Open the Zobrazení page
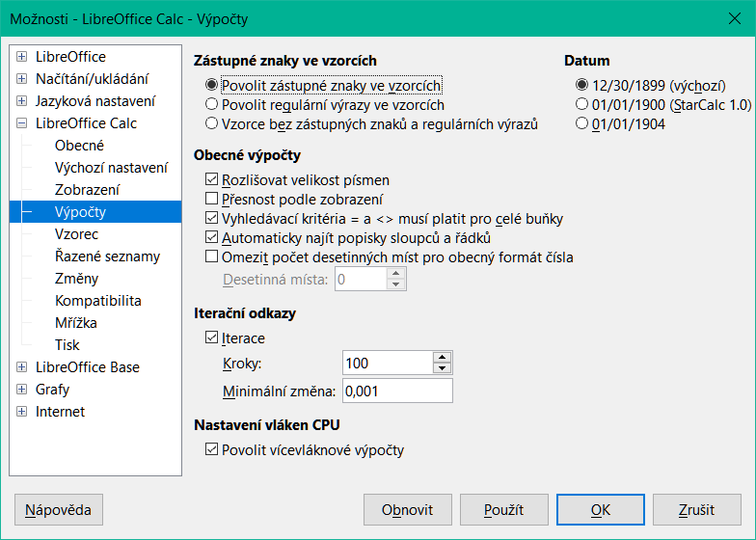 click(x=87, y=189)
